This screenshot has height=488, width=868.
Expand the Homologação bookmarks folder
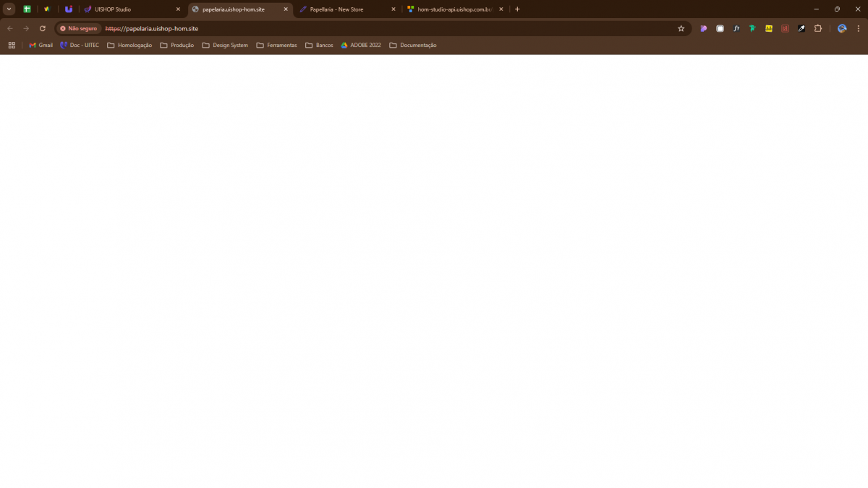coord(129,45)
